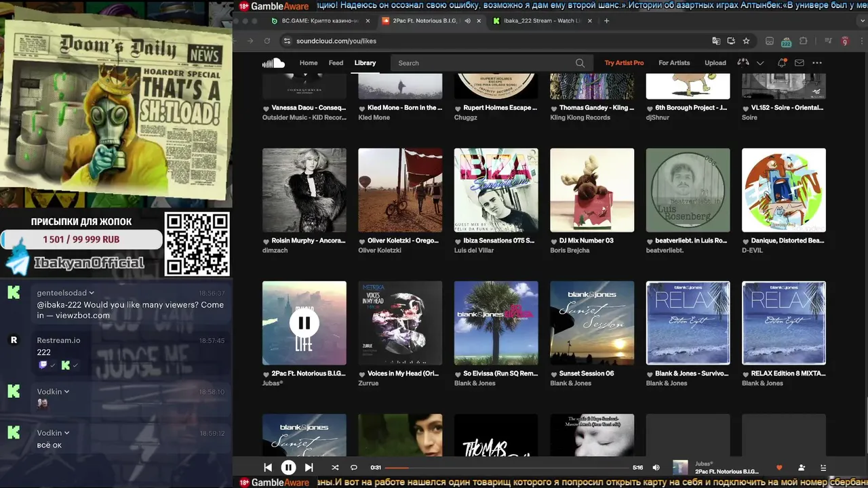Open the DJ Mix Number 03 artwork
This screenshot has height=488, width=868.
pos(592,190)
